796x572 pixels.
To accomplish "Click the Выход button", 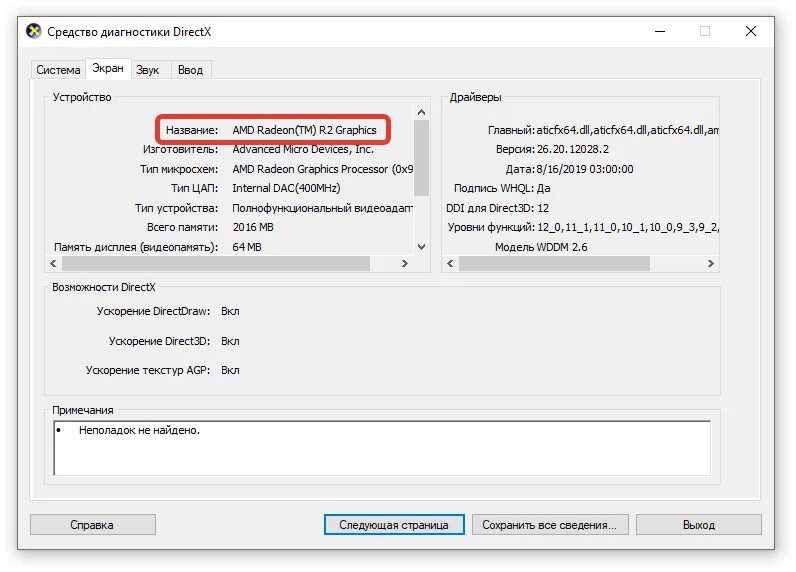I will [699, 525].
